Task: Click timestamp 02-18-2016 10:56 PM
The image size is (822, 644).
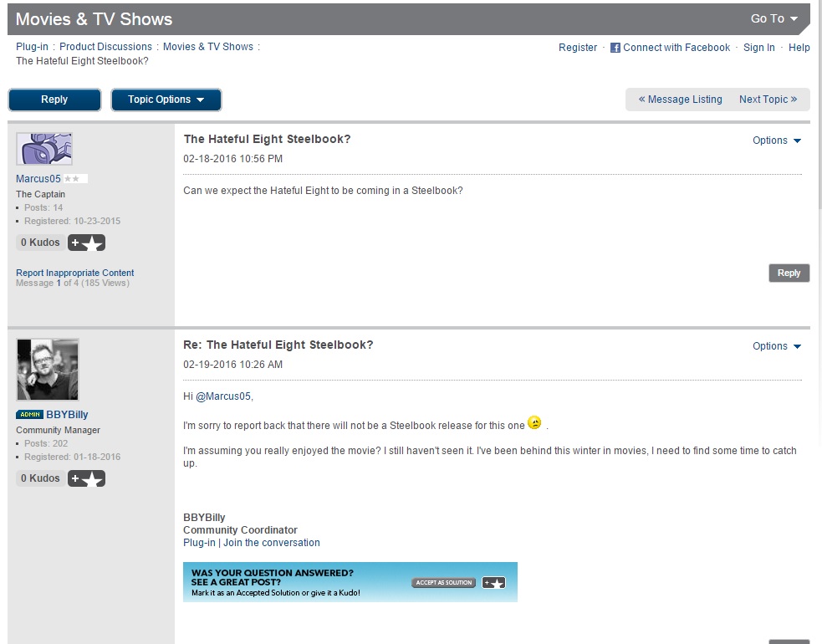Action: [x=232, y=159]
